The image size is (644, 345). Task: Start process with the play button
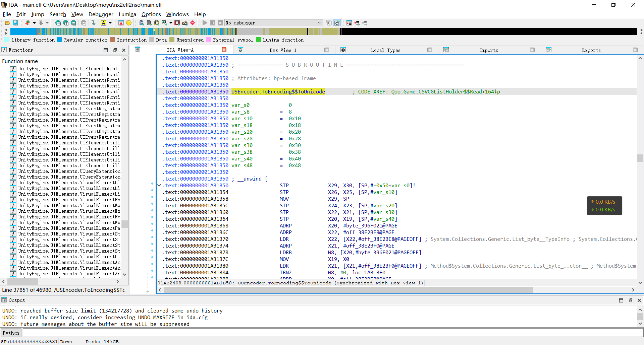[x=205, y=23]
